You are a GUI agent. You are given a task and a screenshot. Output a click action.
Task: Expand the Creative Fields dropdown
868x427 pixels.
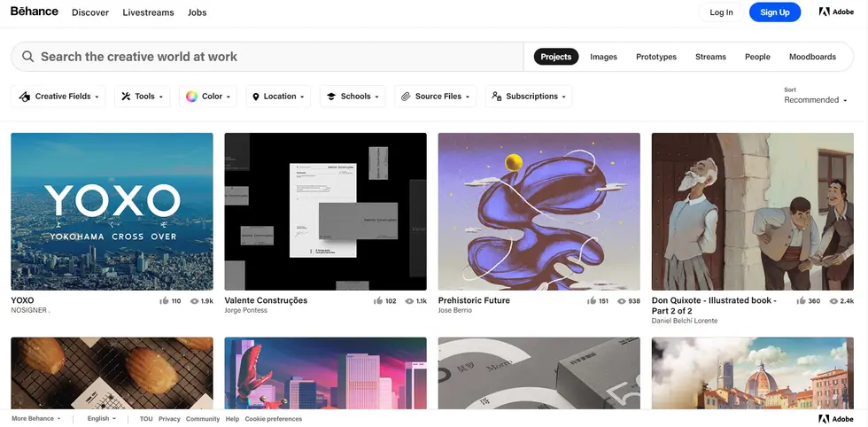[x=58, y=97]
